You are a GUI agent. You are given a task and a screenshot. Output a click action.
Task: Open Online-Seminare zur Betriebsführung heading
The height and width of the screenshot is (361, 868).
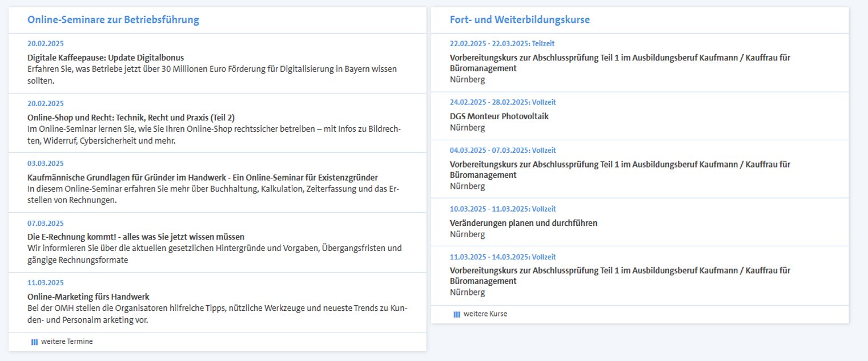click(113, 19)
